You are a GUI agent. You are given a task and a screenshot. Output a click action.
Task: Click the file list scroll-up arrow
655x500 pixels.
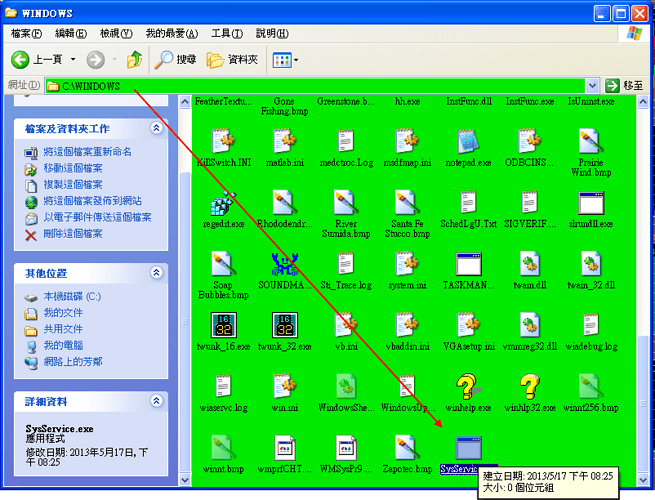click(x=643, y=101)
